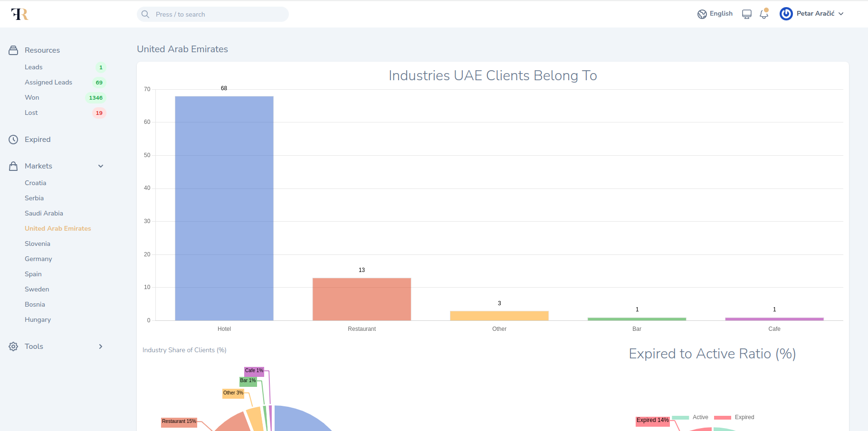Click the Tools gear icon
Screen dimensions: 868x431
[13, 347]
